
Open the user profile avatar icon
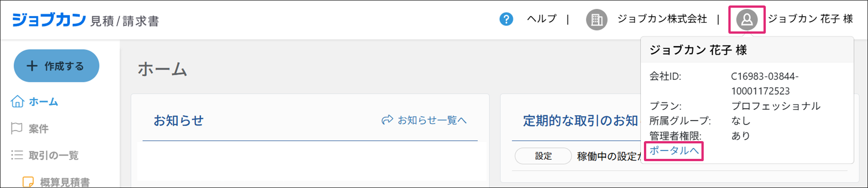pyautogui.click(x=747, y=20)
